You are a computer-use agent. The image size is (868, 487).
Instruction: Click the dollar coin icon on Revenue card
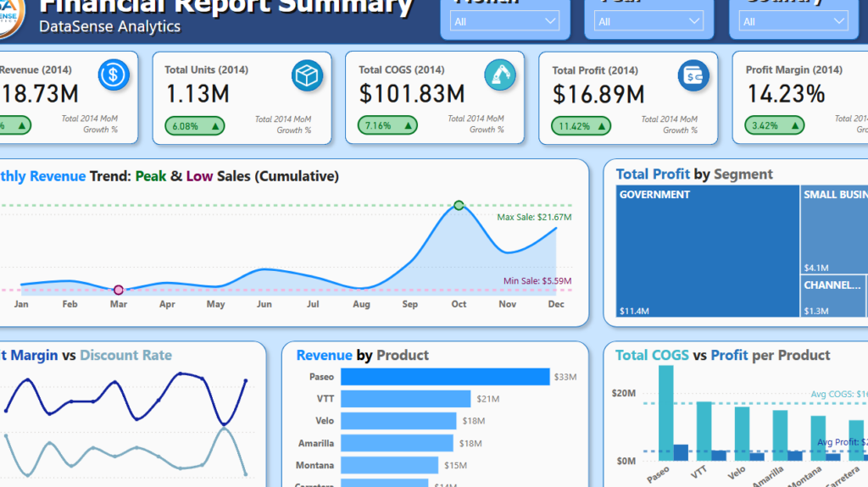(x=114, y=75)
